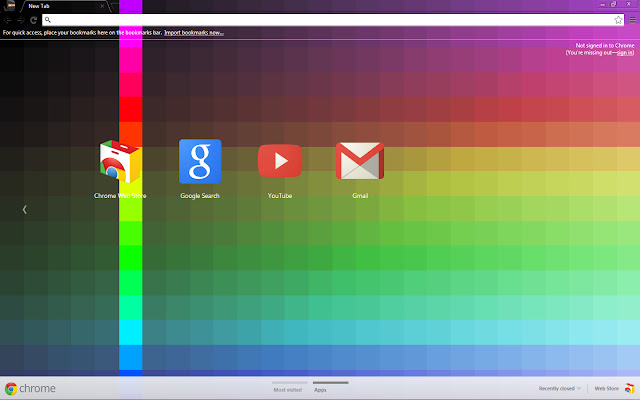The image size is (640, 400).
Task: Open the Web Store footer link
Action: coord(607,389)
